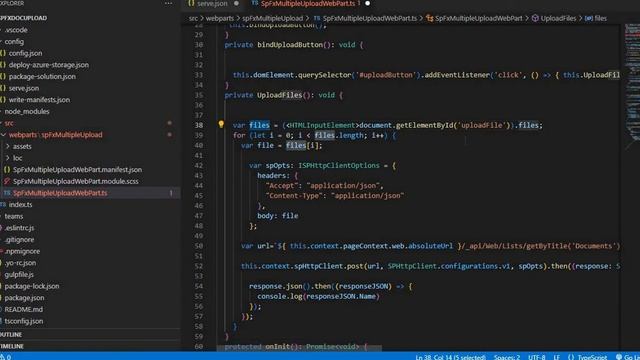Open README.md file
The height and width of the screenshot is (360, 640).
[24, 309]
